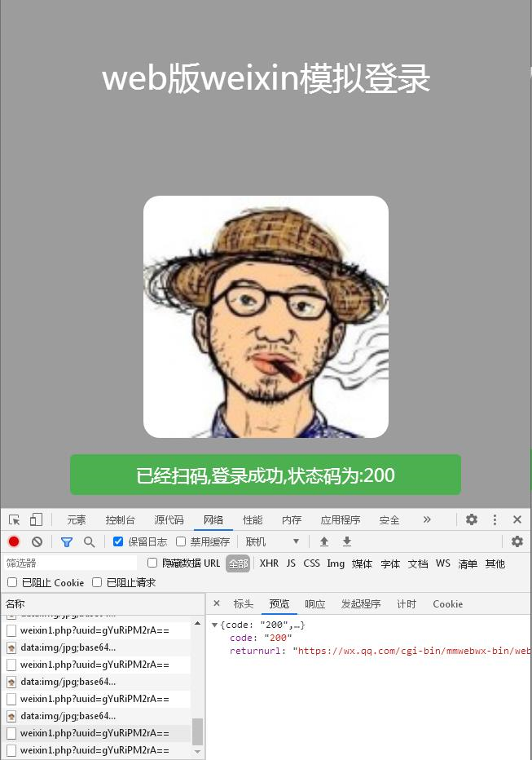Toggle the blue filter funnel icon

67,542
